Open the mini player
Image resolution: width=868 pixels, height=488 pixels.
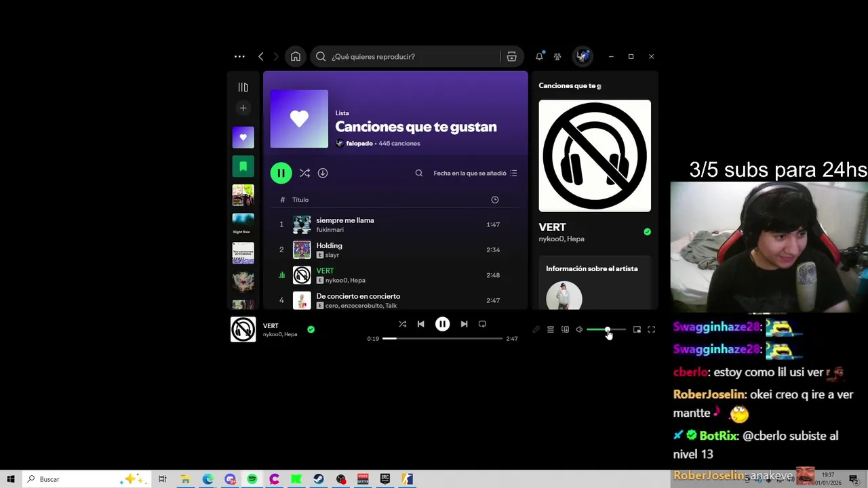[x=637, y=329]
